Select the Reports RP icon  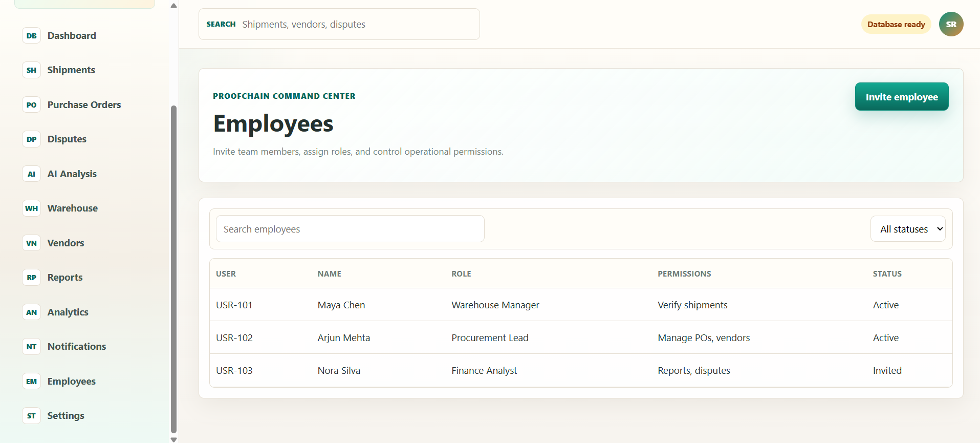pyautogui.click(x=32, y=278)
